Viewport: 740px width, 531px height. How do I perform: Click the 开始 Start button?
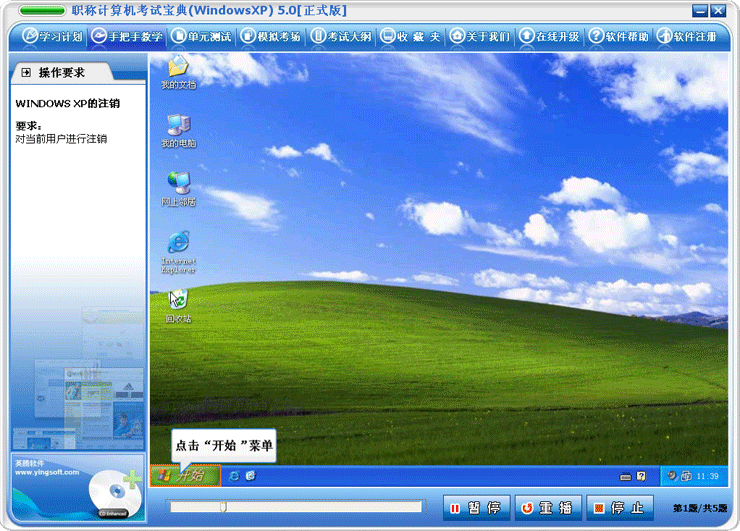[x=185, y=475]
